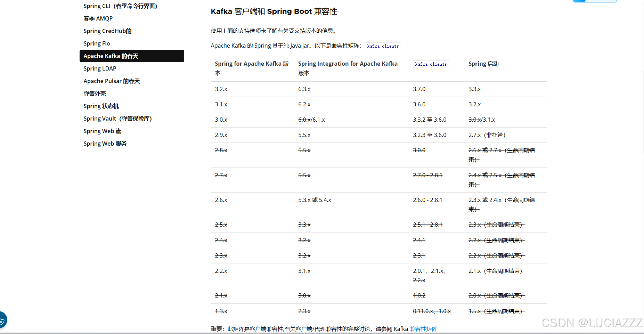Click the 3.0.x first-column cell
This screenshot has height=334, width=644.
point(221,120)
